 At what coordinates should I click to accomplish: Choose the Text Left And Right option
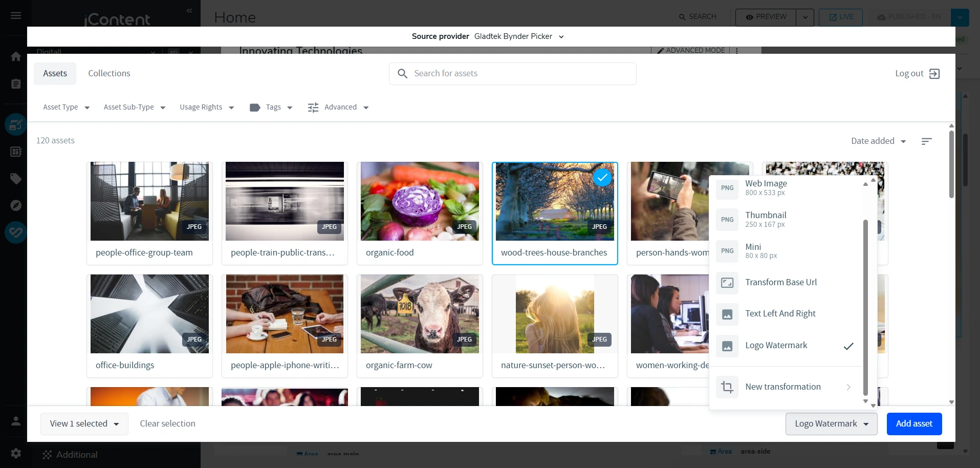point(780,314)
